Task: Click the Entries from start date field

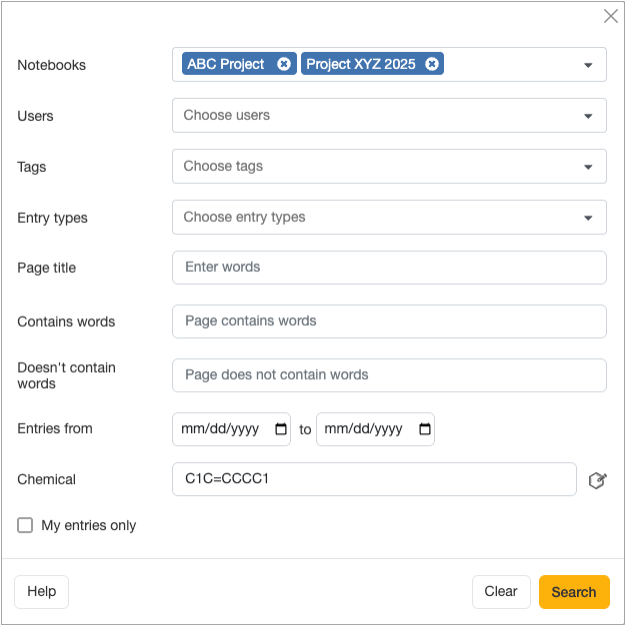Action: click(x=222, y=429)
